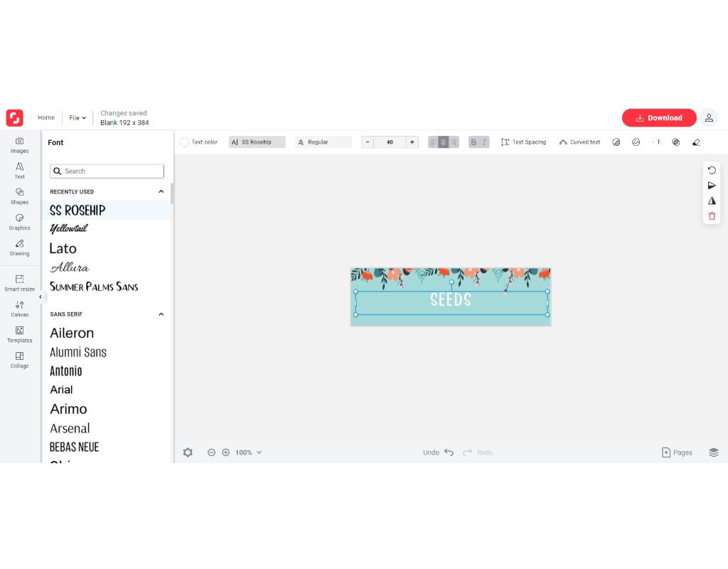Click the red Download button

[x=659, y=117]
